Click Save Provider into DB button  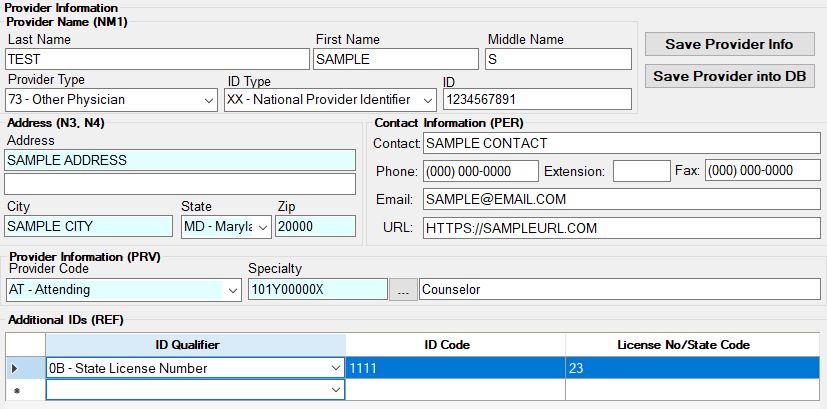(729, 76)
